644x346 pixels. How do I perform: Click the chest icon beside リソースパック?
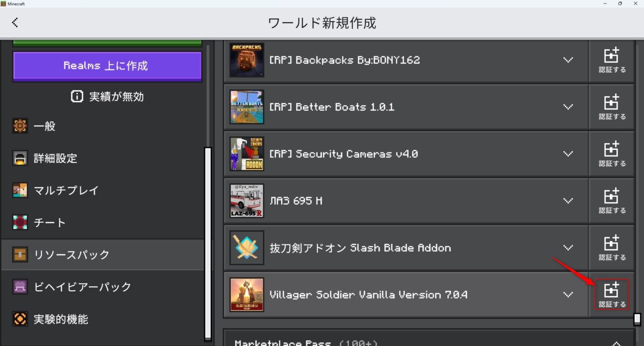coord(20,255)
